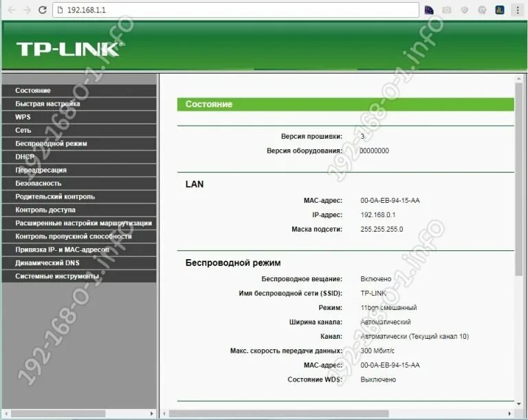This screenshot has height=420, width=528.
Task: Open Контроль доступа menu section
Action: pos(79,210)
